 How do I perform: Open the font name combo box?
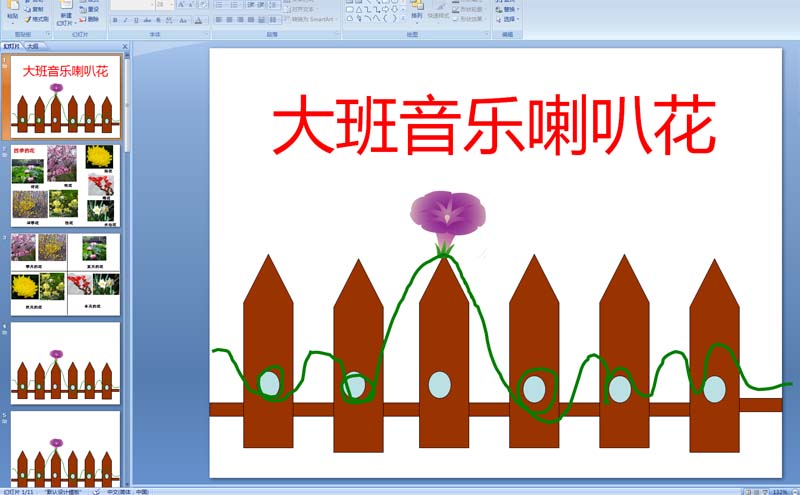(132, 5)
